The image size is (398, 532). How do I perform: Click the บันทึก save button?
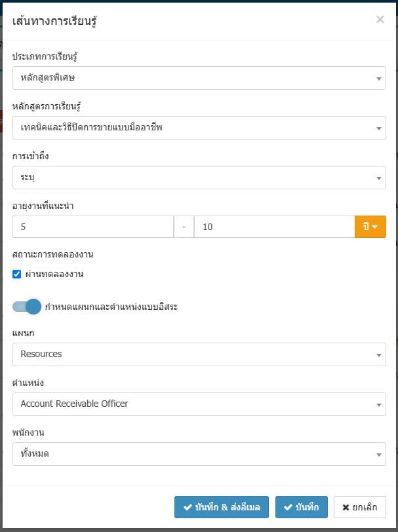(x=302, y=507)
